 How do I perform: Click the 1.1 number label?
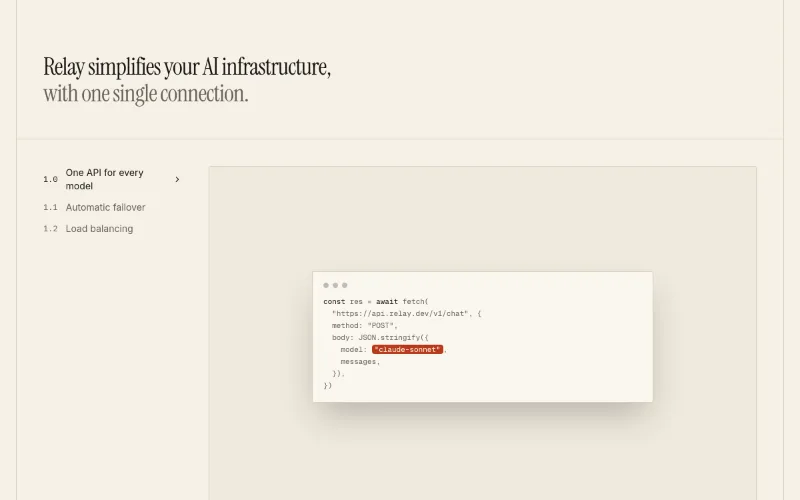coord(50,207)
